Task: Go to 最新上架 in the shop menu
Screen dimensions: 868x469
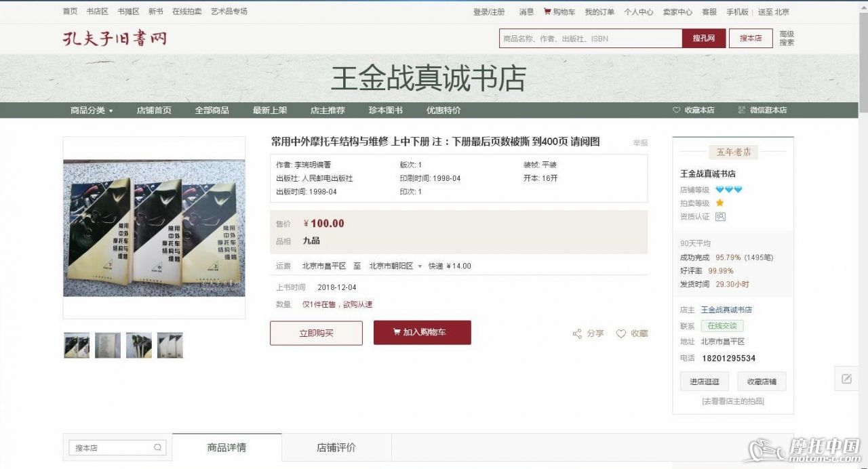Action: click(x=270, y=110)
